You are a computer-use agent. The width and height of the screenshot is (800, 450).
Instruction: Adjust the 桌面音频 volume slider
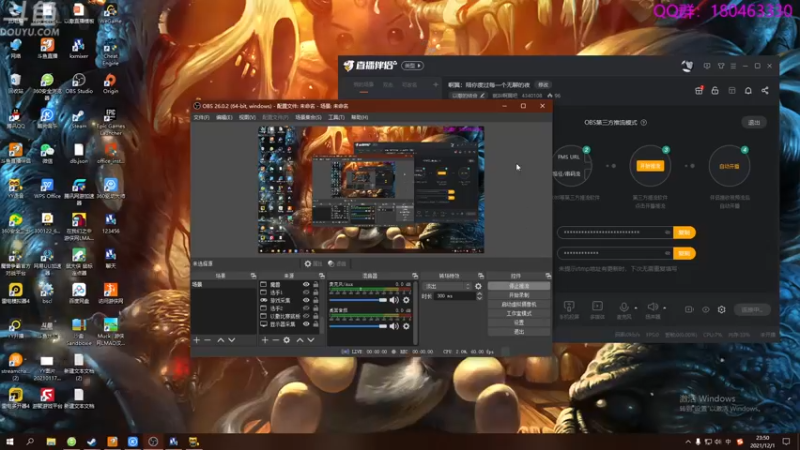[x=358, y=326]
